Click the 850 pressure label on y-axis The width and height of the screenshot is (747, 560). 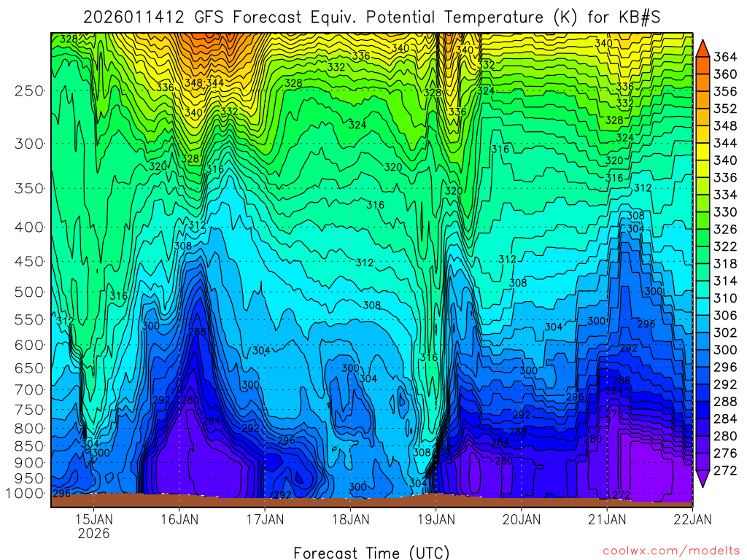click(x=29, y=446)
